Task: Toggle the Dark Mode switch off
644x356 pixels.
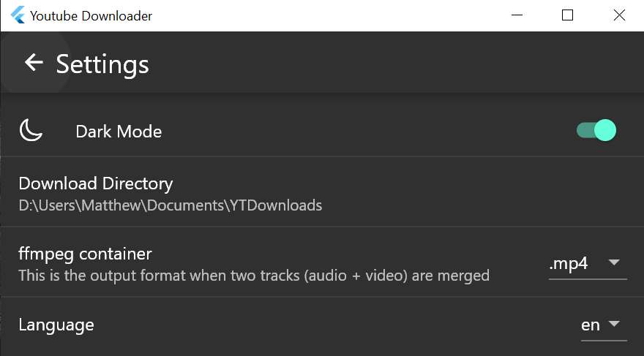Action: tap(596, 130)
